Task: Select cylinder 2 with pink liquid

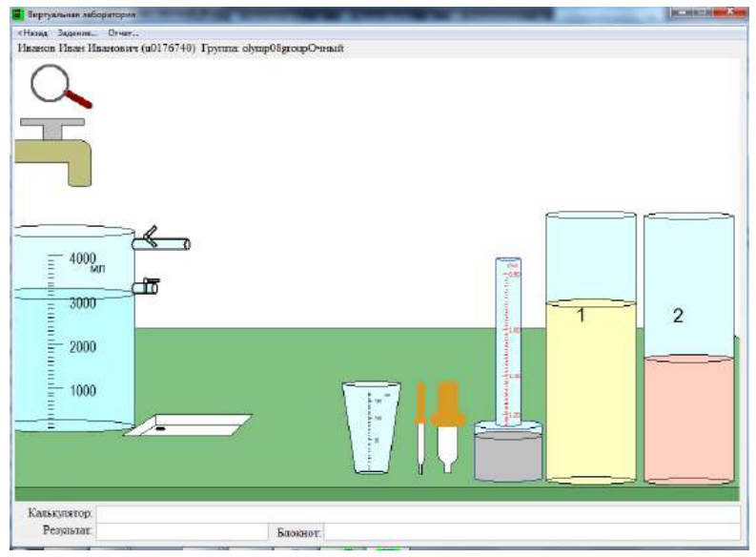Action: (x=689, y=348)
